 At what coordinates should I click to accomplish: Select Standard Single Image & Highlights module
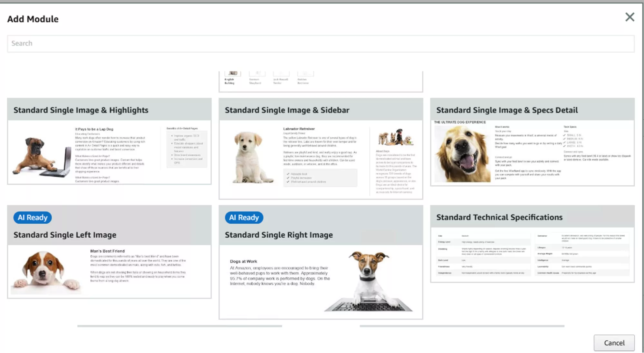[x=81, y=110]
